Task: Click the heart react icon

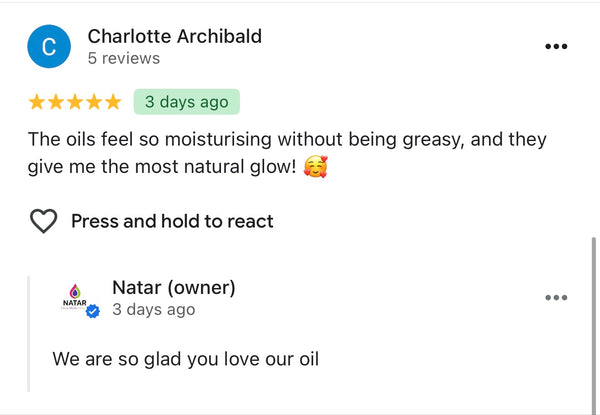Action: click(x=43, y=221)
